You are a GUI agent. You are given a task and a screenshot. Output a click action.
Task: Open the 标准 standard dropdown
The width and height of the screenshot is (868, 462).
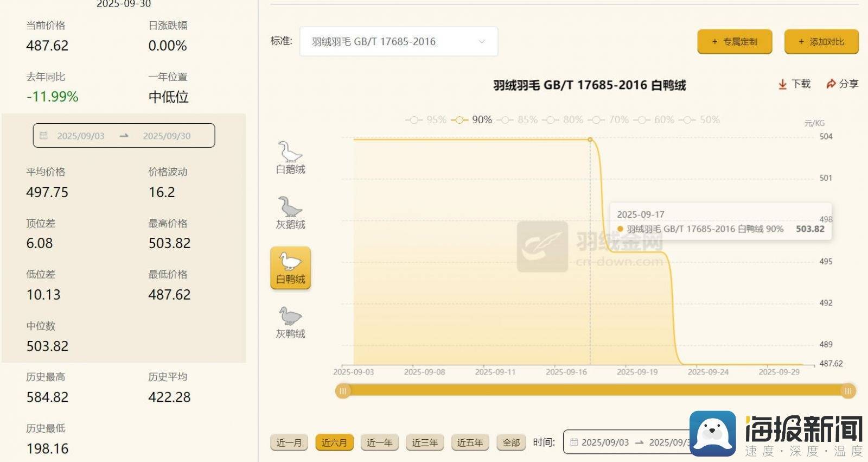(399, 42)
